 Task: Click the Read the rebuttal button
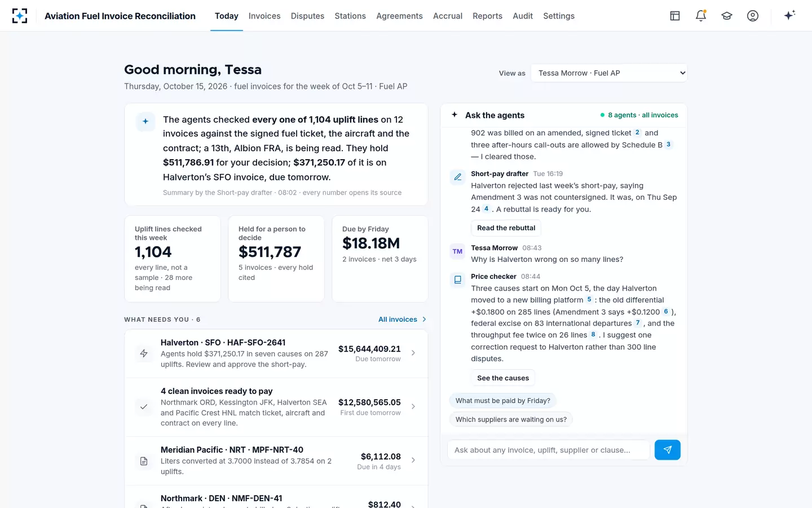pos(506,228)
